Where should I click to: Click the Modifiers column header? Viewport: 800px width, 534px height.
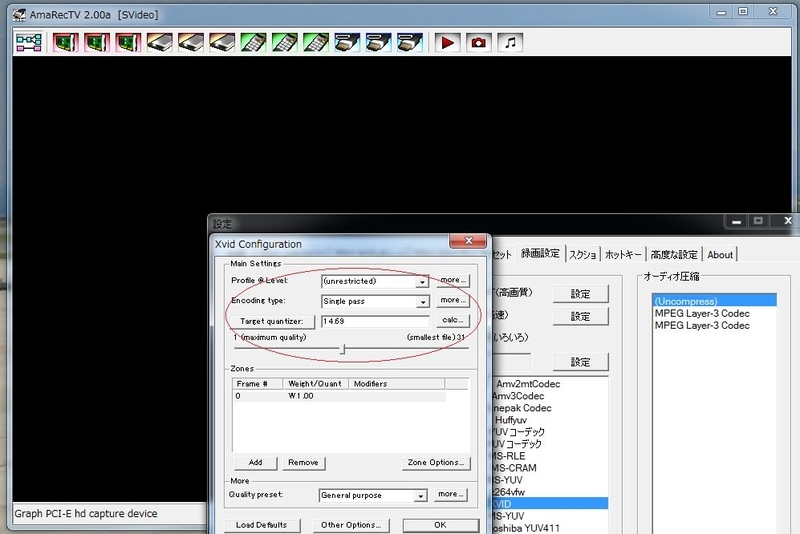pos(396,384)
